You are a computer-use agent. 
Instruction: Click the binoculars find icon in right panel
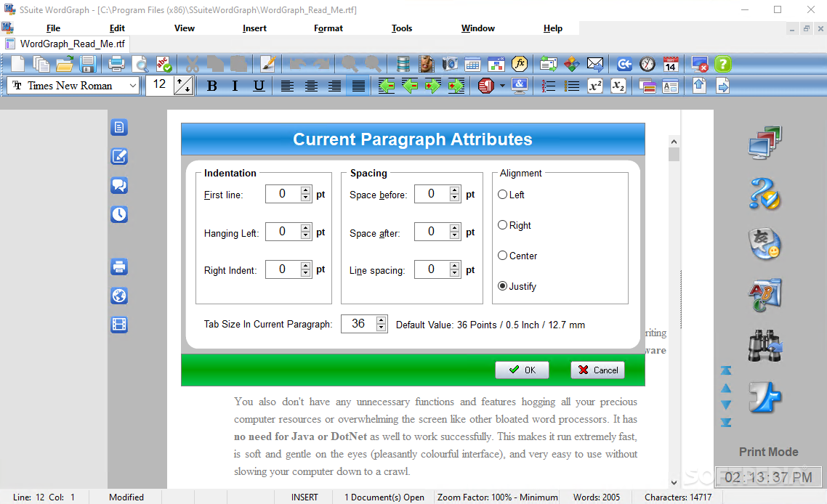[765, 345]
